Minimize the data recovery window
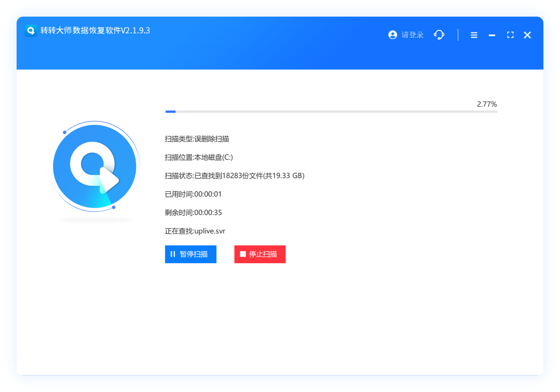The image size is (560, 392). [x=492, y=35]
